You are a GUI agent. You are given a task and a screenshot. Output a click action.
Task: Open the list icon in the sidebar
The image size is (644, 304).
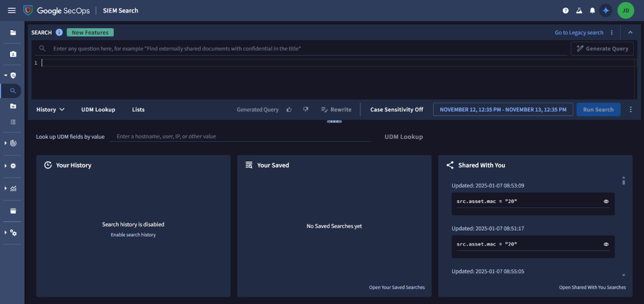[x=13, y=122]
